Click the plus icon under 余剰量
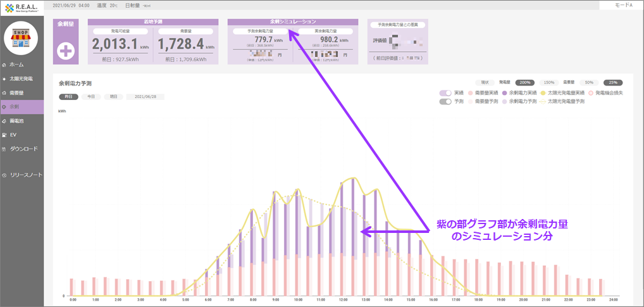The height and width of the screenshot is (307, 644). point(67,52)
